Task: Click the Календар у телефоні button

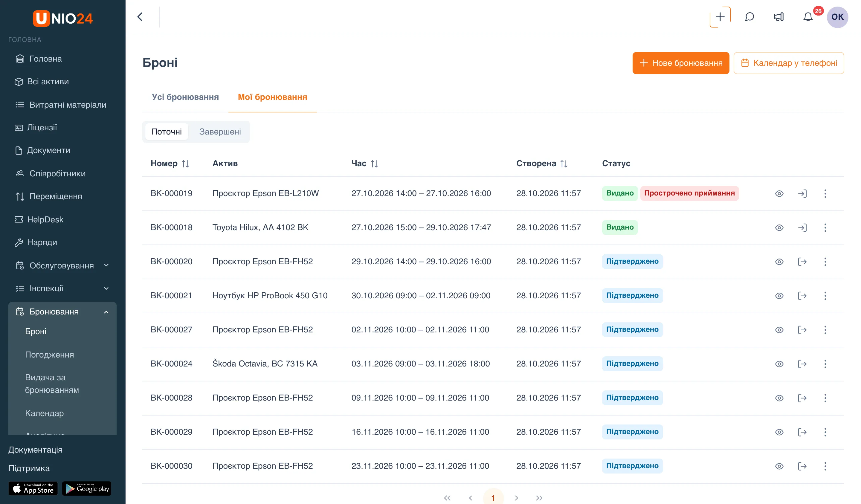Action: [x=789, y=63]
